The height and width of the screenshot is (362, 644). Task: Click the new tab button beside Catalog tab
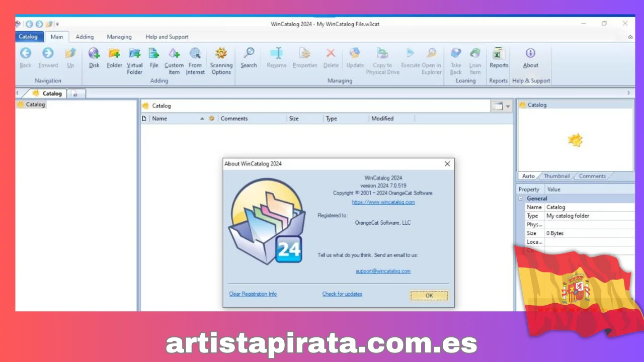76,94
